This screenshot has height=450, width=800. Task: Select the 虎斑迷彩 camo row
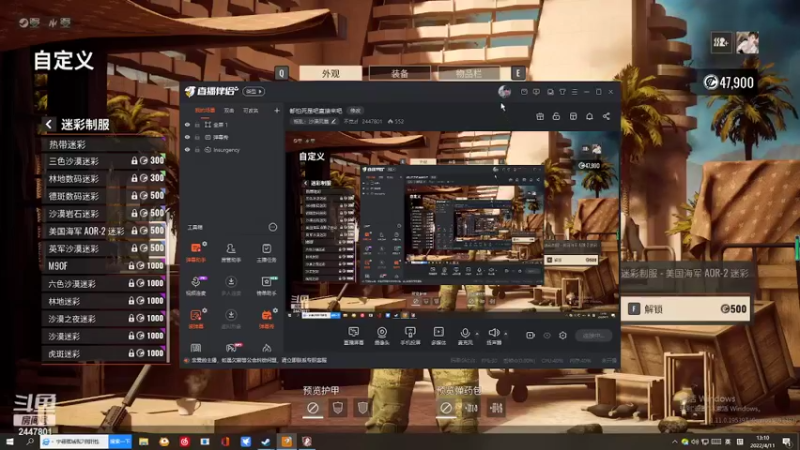pyautogui.click(x=105, y=354)
